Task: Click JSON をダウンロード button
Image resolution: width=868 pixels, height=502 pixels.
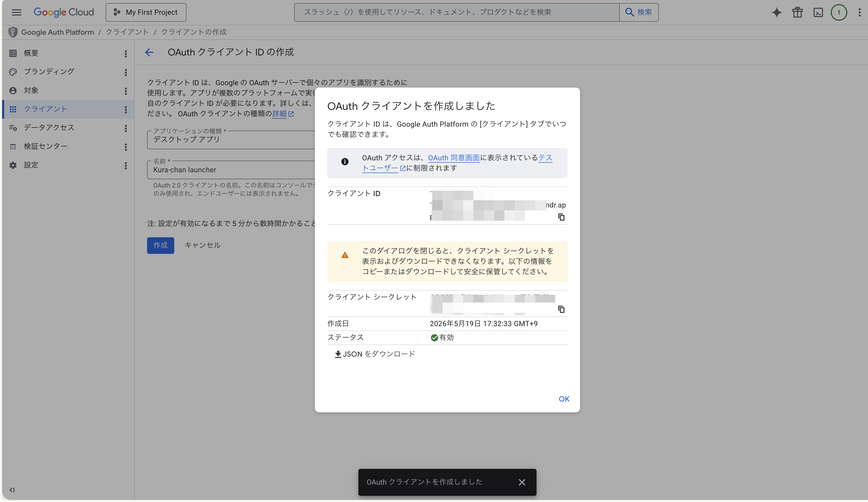Action: coord(375,354)
